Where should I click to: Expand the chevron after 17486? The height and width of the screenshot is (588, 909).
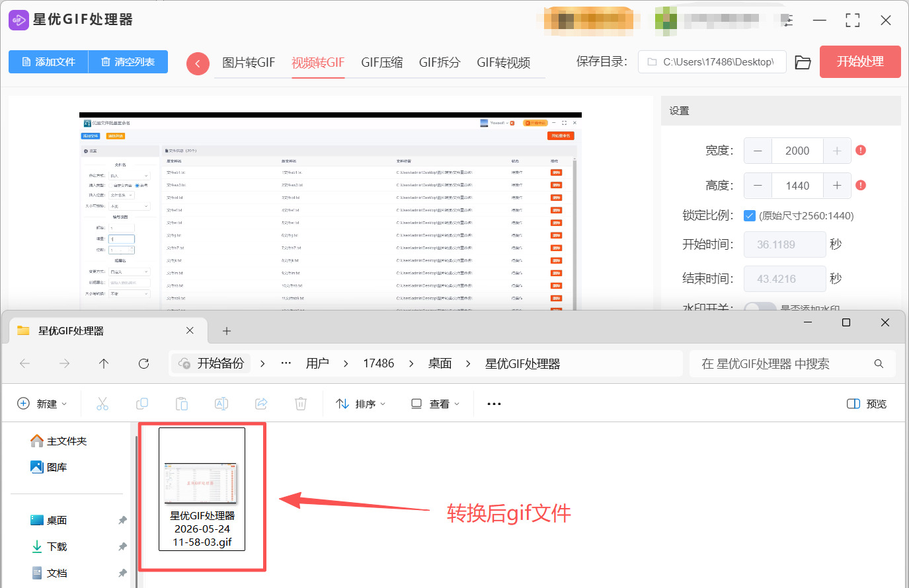click(x=411, y=363)
